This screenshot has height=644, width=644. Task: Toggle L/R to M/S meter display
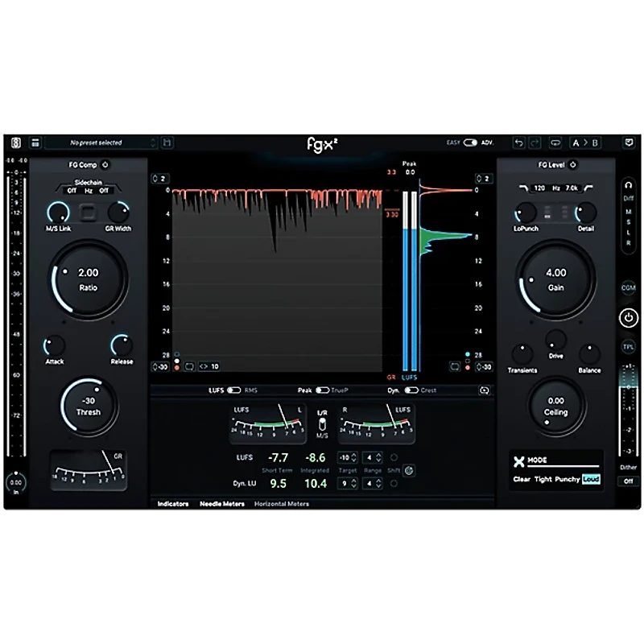(x=321, y=423)
